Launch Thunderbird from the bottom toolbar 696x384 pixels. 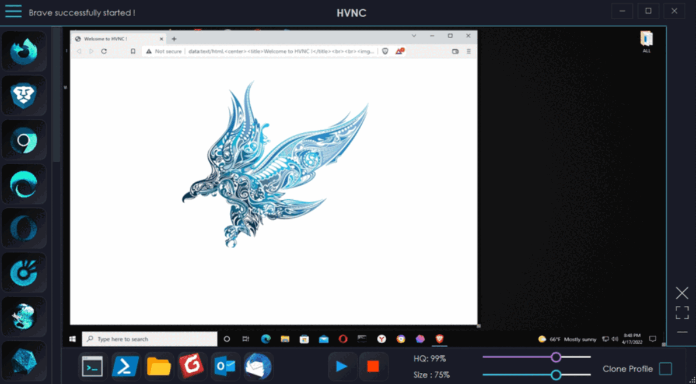coord(258,367)
